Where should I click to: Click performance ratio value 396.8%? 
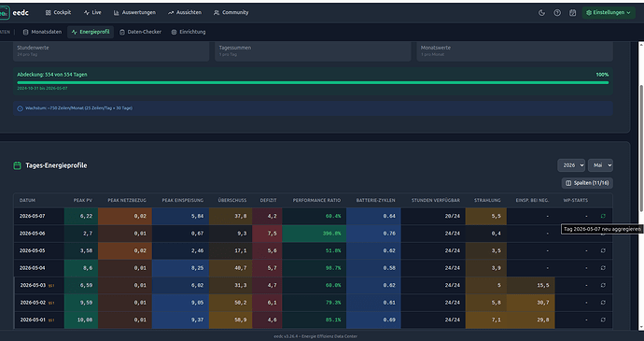[332, 234]
